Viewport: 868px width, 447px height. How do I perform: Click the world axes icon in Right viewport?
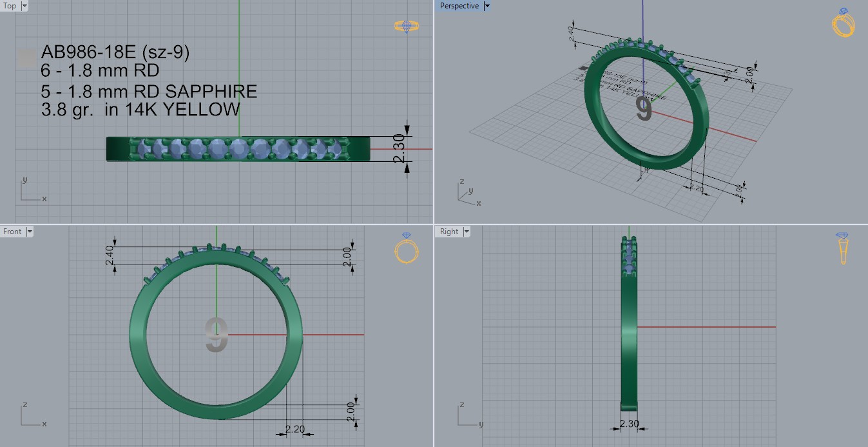(467, 415)
